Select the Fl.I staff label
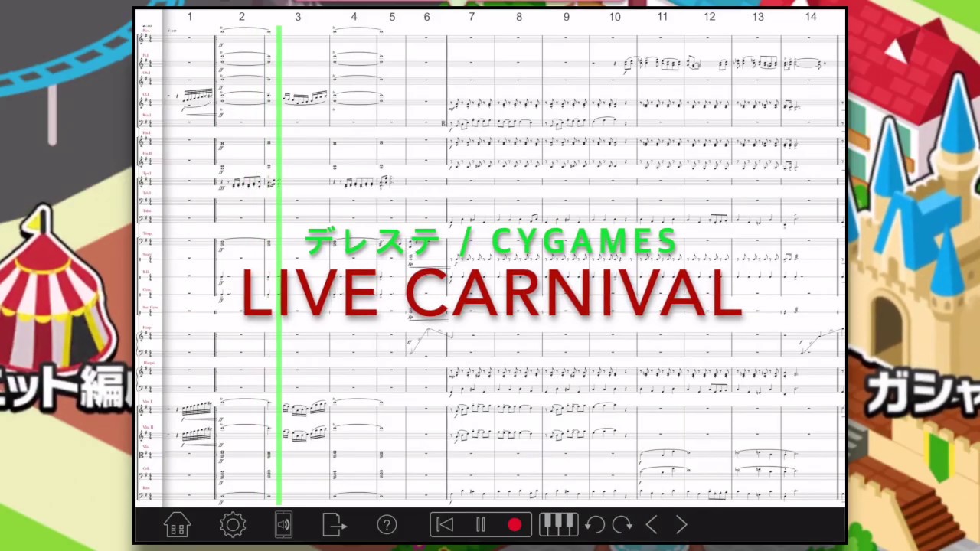This screenshot has height=551, width=980. 145,55
